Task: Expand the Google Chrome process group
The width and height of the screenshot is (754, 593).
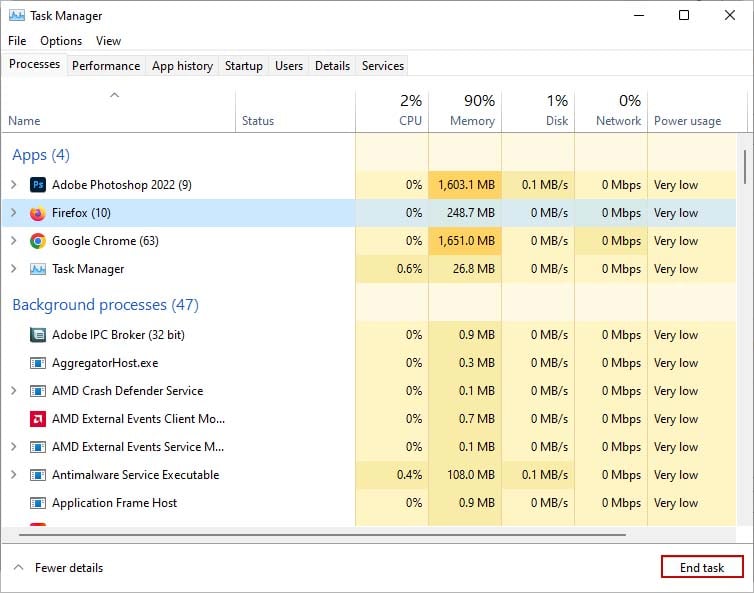Action: (x=13, y=240)
